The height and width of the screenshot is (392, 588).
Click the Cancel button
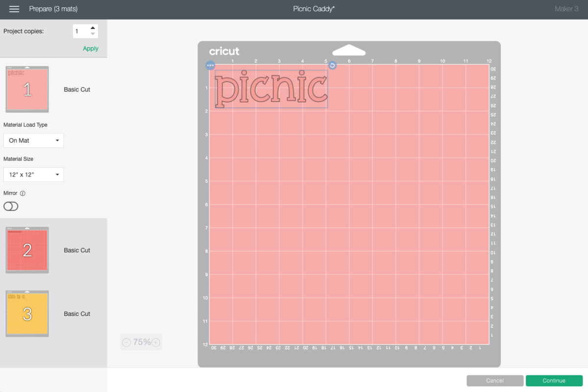[x=495, y=381]
